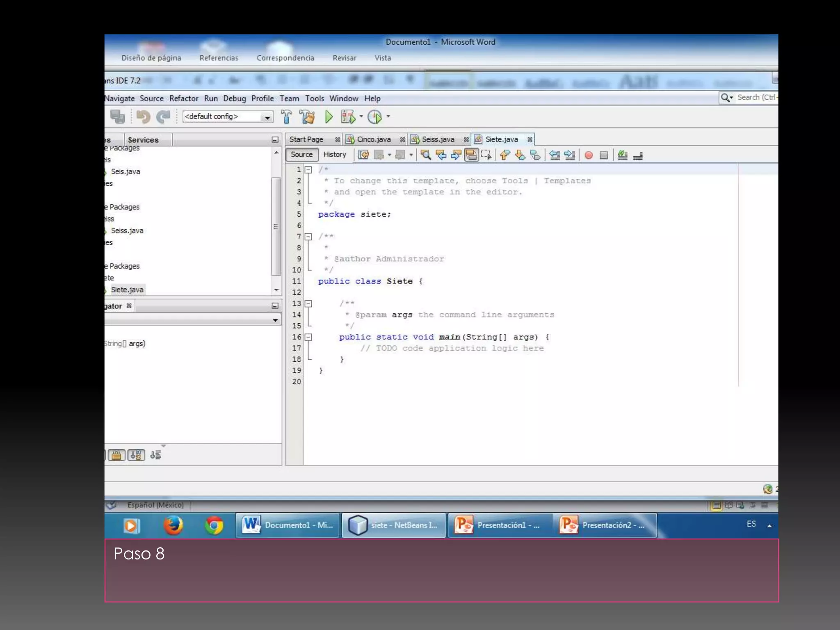Open Firefox from the taskbar

(x=173, y=525)
